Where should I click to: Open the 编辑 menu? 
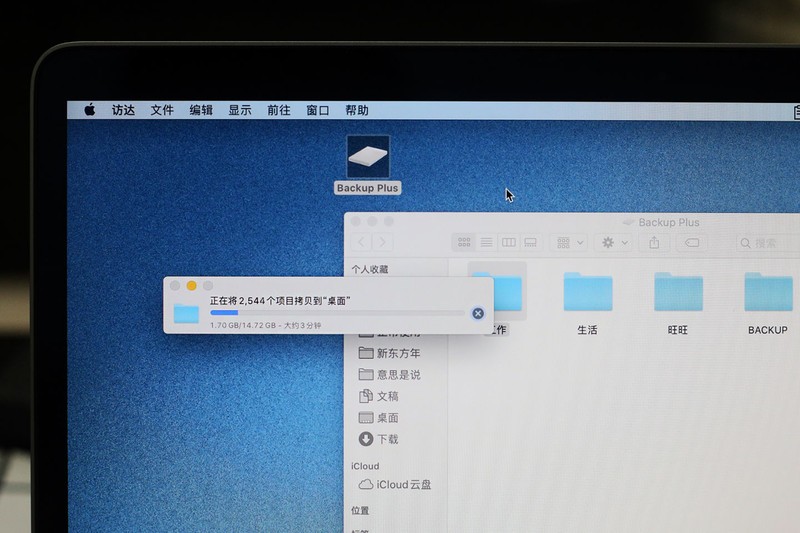point(201,110)
